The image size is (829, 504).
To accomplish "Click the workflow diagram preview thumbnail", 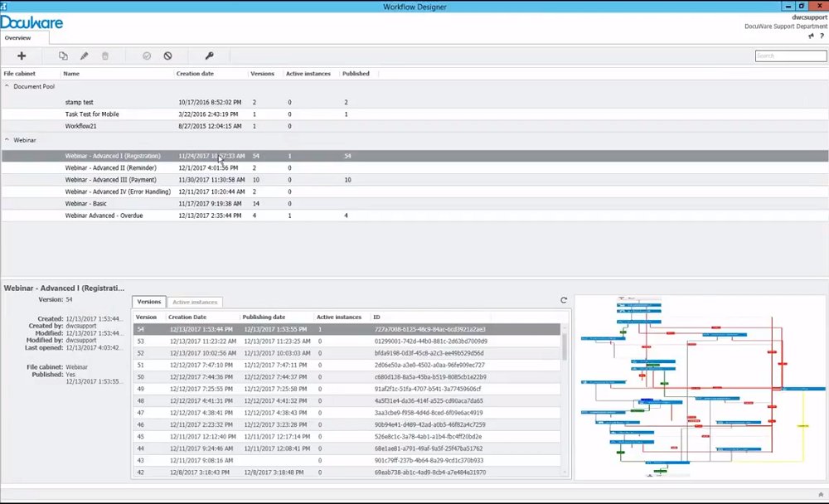I will (x=699, y=386).
